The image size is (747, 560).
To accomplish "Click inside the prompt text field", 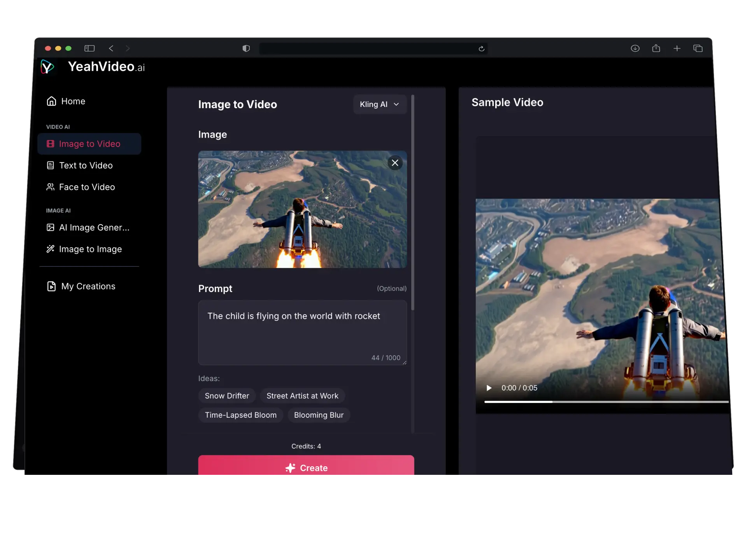I will (x=302, y=332).
